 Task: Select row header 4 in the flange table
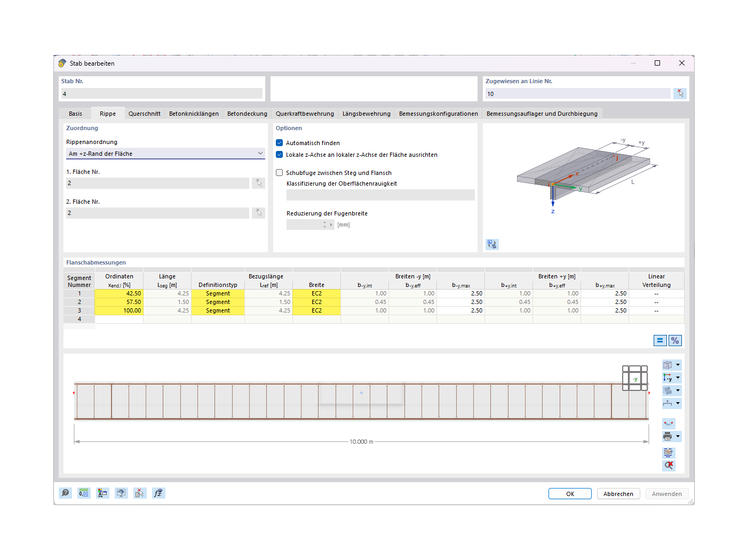click(x=80, y=319)
